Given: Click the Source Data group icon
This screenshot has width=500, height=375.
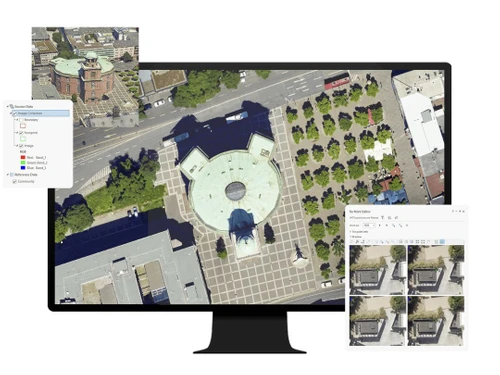Looking at the screenshot, I should click(12, 106).
